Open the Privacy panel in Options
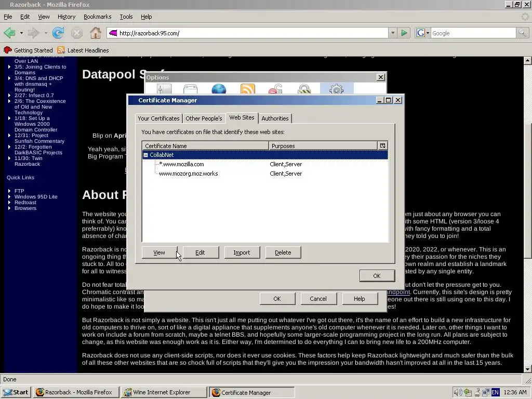The height and width of the screenshot is (399, 532). 275,89
